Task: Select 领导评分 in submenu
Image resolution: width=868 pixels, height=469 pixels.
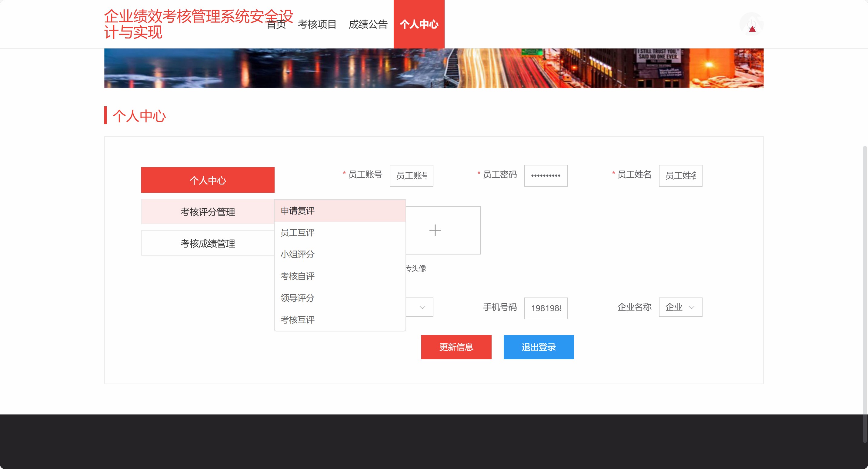Action: point(298,298)
